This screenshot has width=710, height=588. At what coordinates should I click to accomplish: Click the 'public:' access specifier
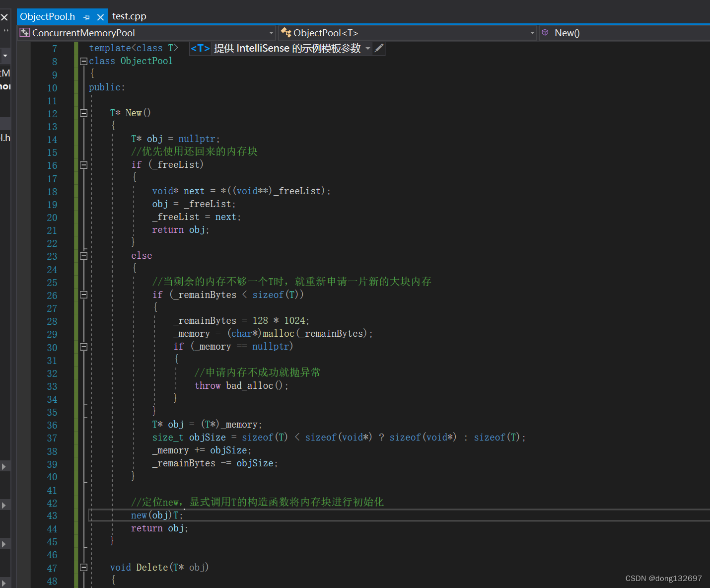pos(107,87)
